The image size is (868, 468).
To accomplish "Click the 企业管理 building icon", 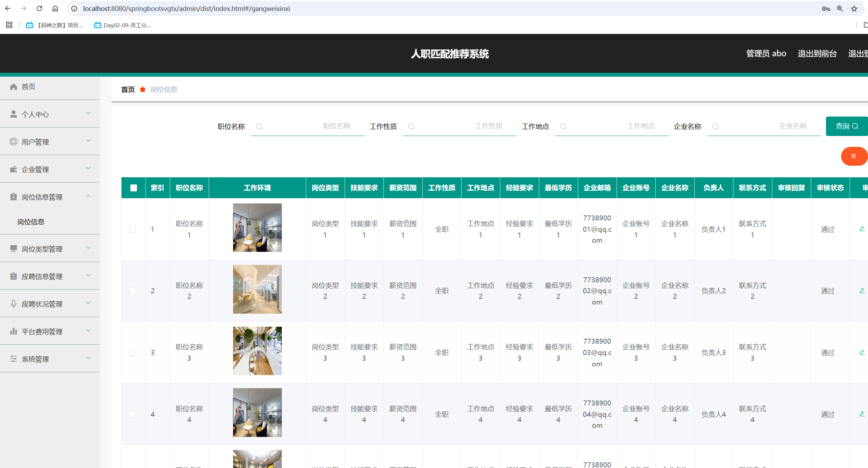I will point(13,169).
